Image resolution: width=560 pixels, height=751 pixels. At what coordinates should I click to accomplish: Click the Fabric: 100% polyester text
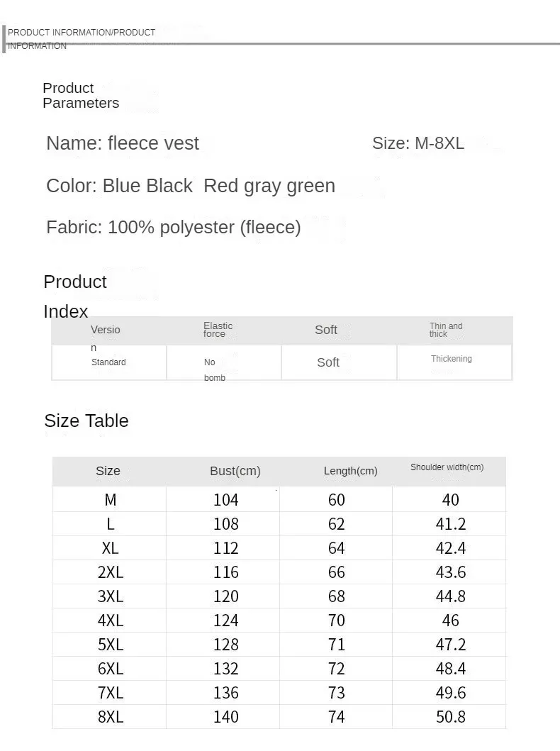(174, 228)
